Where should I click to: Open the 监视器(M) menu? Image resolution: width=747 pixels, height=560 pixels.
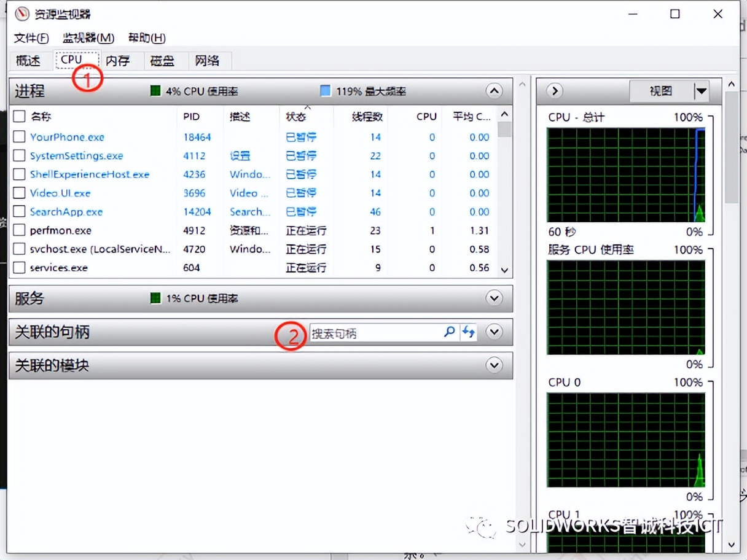(x=88, y=38)
